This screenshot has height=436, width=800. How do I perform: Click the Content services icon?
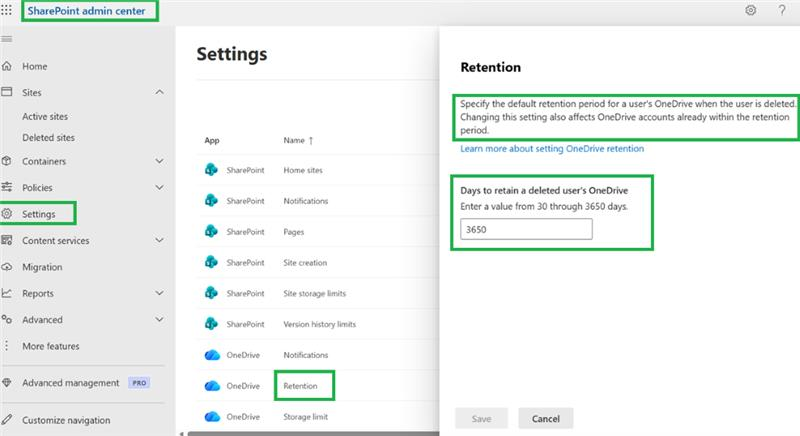point(7,240)
